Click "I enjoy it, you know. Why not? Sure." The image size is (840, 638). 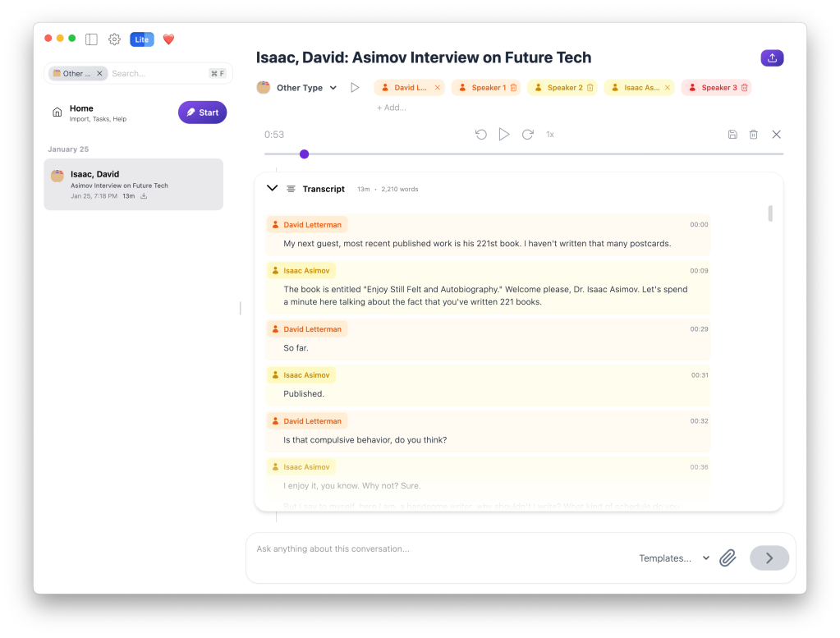pos(352,486)
